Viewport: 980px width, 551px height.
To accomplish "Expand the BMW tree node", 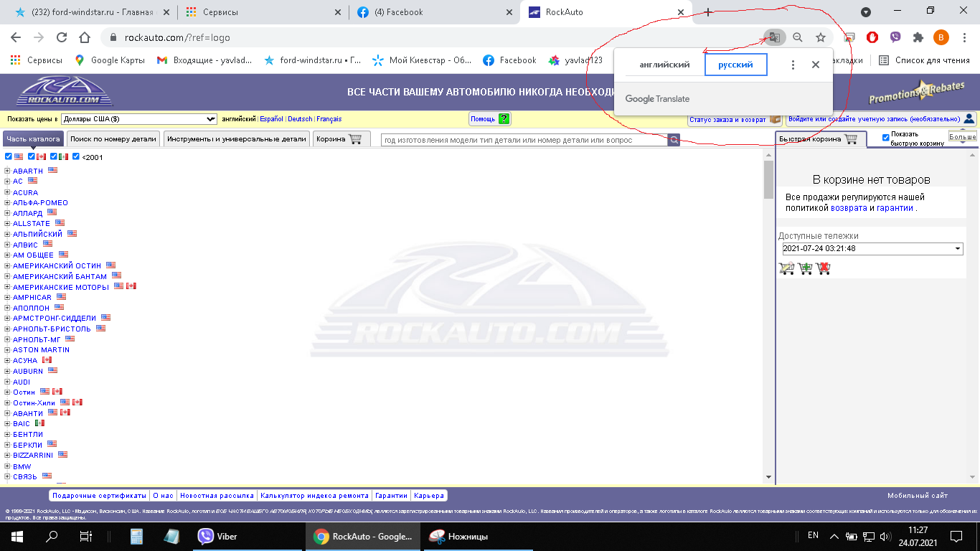I will click(x=7, y=466).
